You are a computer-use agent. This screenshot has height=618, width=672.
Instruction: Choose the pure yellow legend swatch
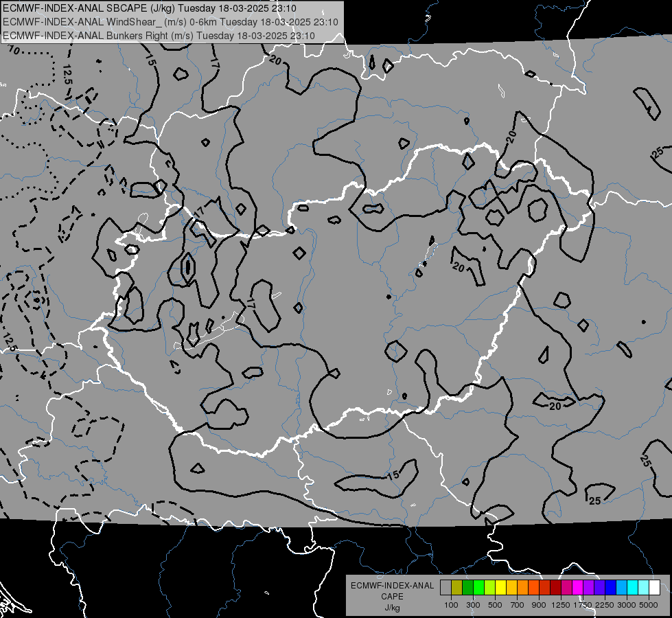500,587
